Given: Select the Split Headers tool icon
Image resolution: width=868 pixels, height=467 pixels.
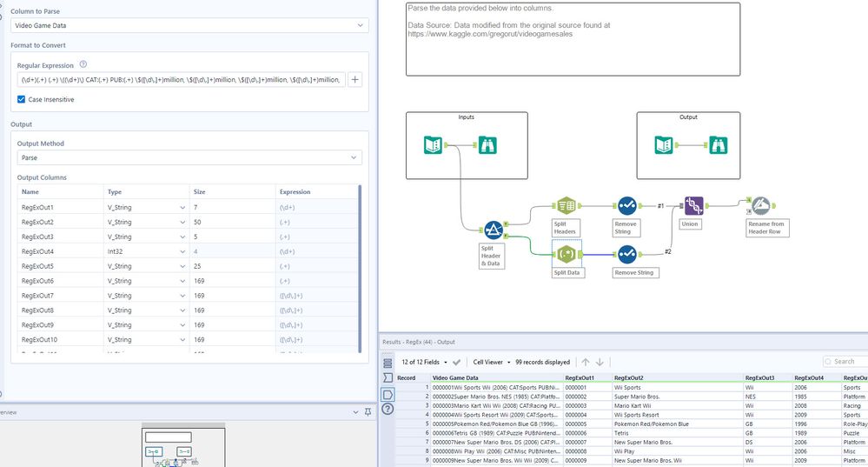Looking at the screenshot, I should point(566,205).
